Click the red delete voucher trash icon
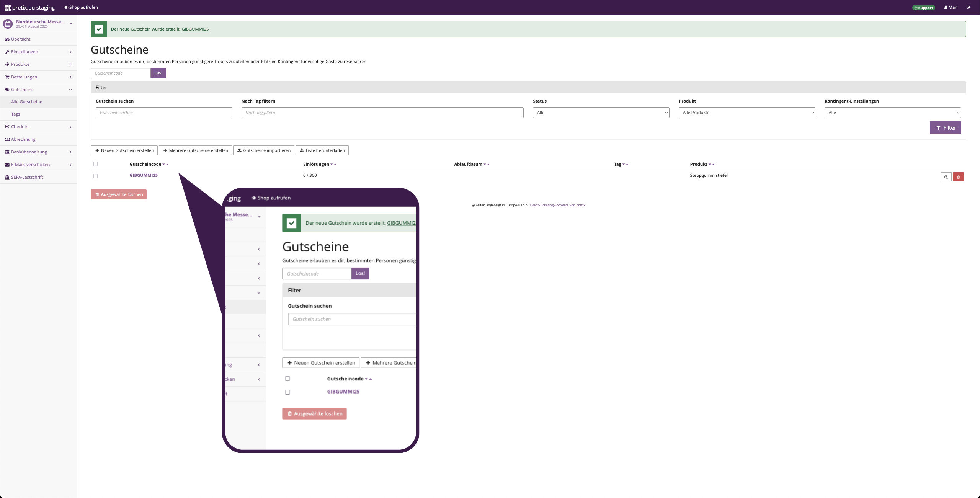 (x=958, y=177)
